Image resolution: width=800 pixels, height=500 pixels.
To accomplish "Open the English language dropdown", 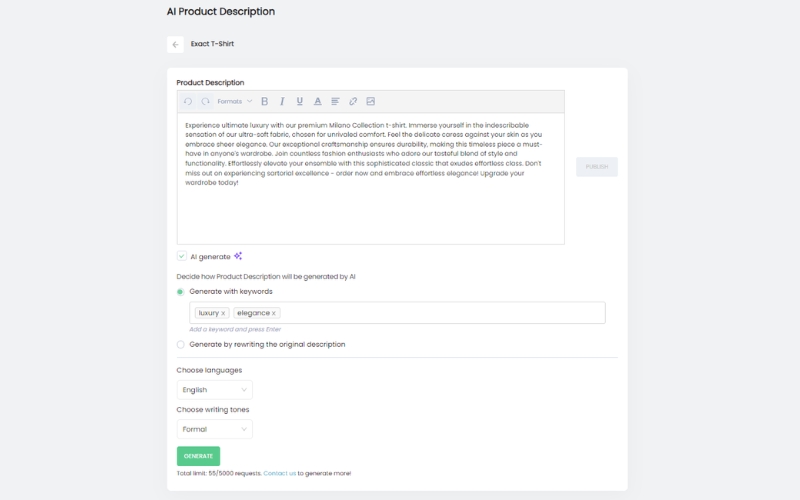I will point(214,390).
